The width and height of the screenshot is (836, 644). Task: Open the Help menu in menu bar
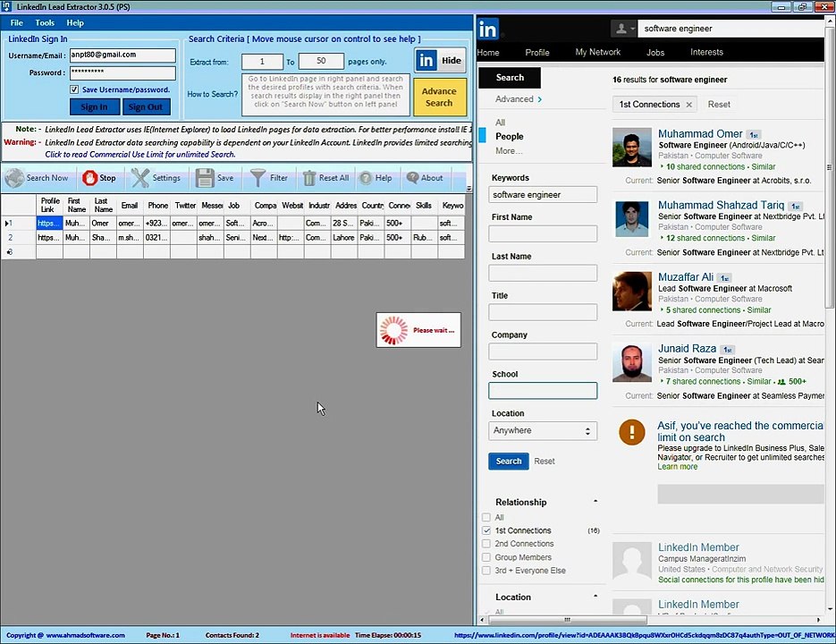coord(75,23)
